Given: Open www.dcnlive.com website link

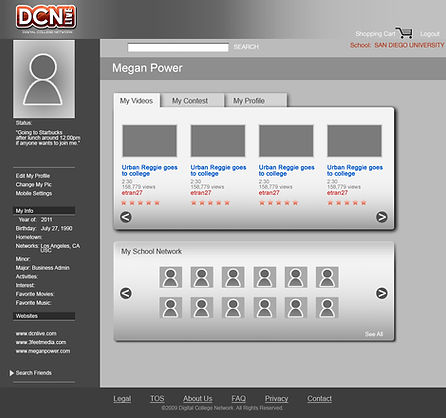Looking at the screenshot, I should (x=36, y=334).
